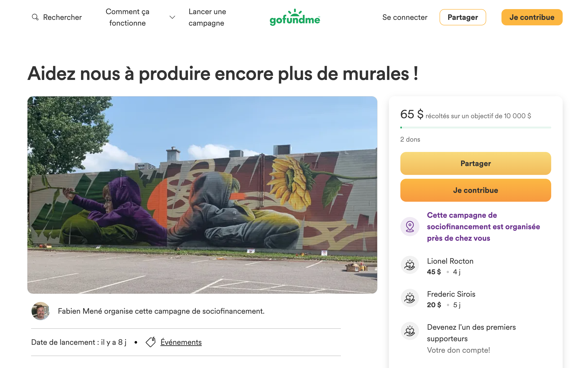Click the purple location pin icon
Viewport: 588px width, 368px height.
pyautogui.click(x=410, y=226)
